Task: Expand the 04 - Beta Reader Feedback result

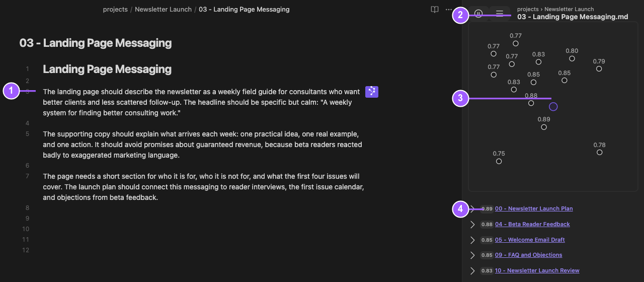Action: click(472, 225)
